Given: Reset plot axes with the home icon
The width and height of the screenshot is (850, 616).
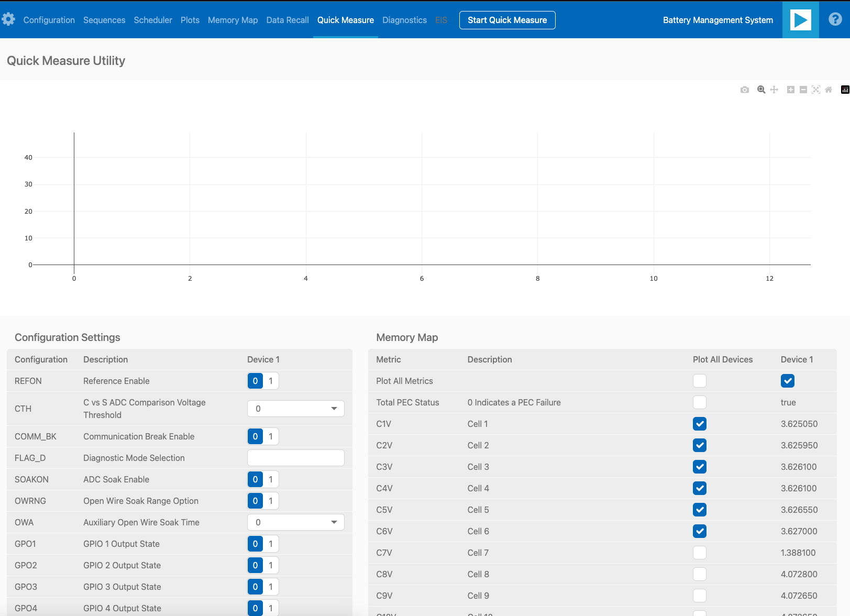Looking at the screenshot, I should tap(828, 90).
